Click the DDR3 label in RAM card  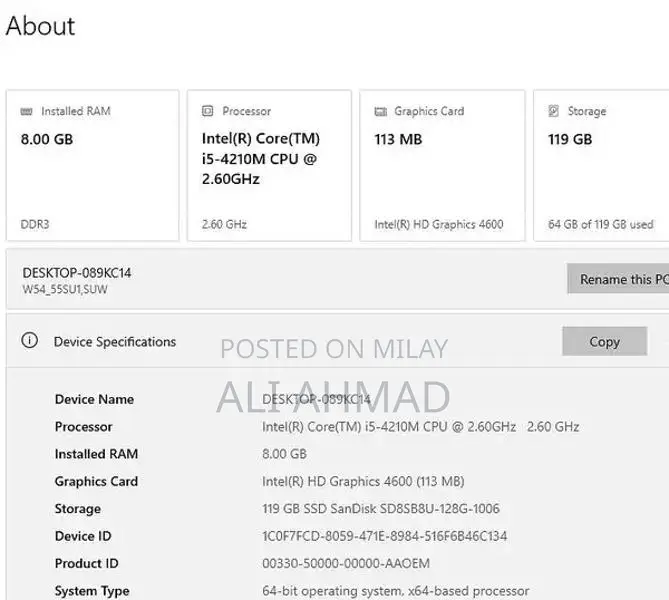pyautogui.click(x=36, y=225)
